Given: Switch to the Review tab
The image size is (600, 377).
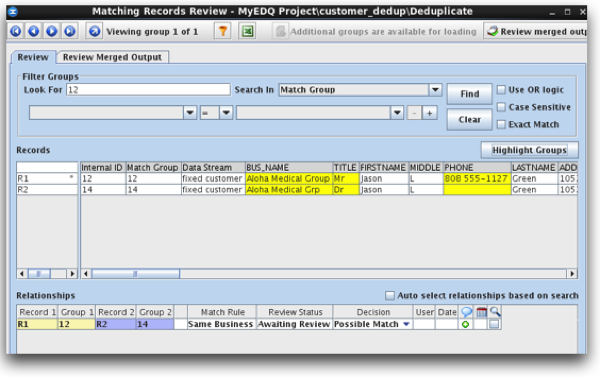Looking at the screenshot, I should click(33, 57).
